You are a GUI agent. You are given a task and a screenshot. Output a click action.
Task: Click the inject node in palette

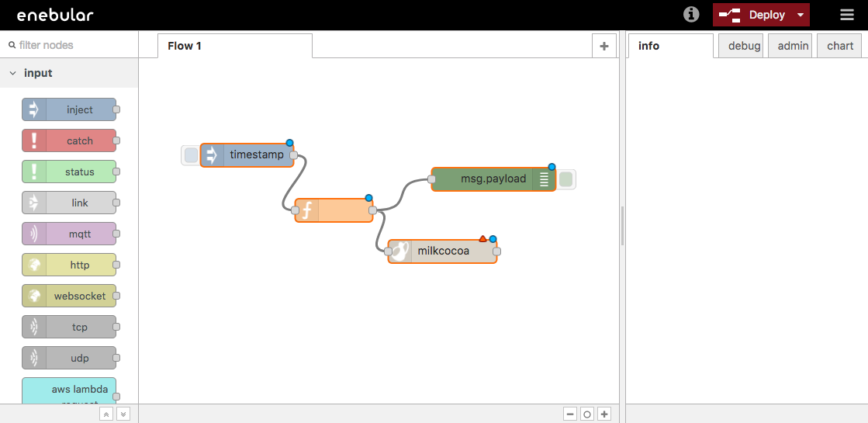tap(69, 109)
